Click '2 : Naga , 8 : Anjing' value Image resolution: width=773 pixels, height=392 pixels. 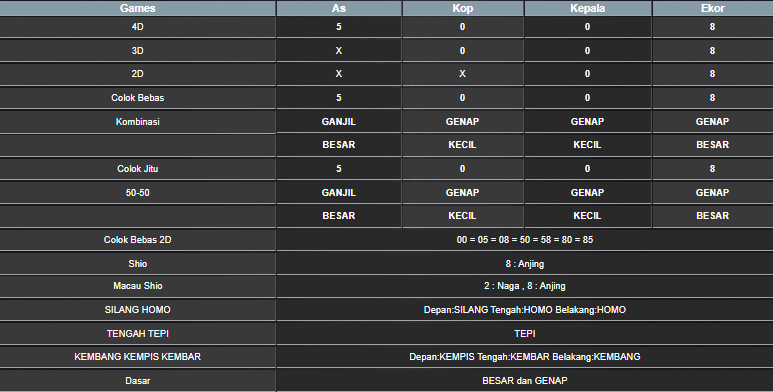click(x=525, y=286)
